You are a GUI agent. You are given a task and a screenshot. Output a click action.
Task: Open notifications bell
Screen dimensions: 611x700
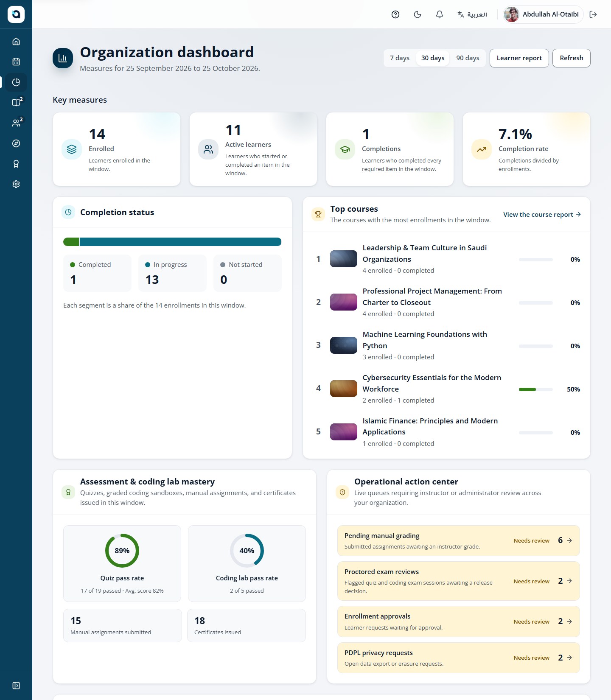[x=440, y=14]
